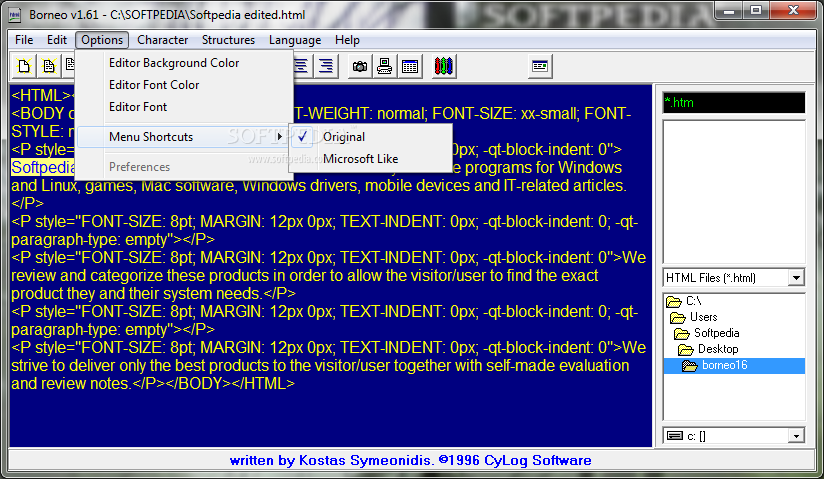Open the Menu Shortcuts submenu
Image resolution: width=824 pixels, height=479 pixels.
tap(183, 137)
